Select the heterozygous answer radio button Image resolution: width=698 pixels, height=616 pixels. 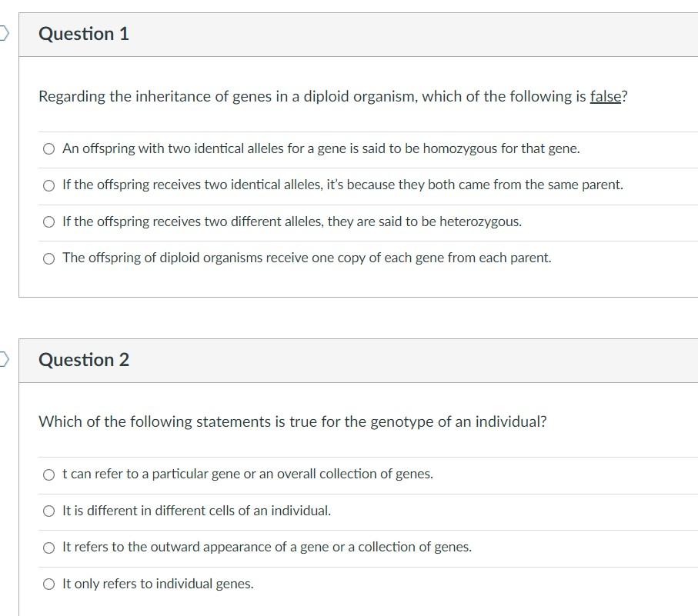click(x=48, y=221)
